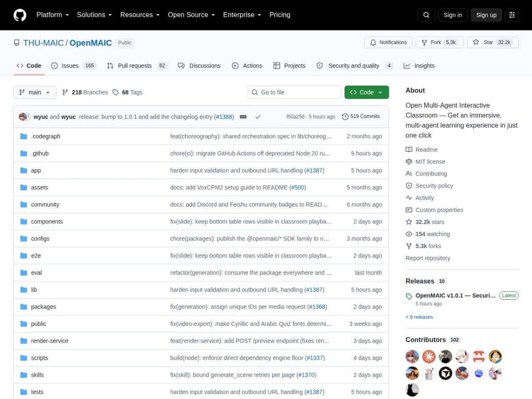View repository Activity
Viewport: 532px width, 399px height.
pyautogui.click(x=420, y=198)
